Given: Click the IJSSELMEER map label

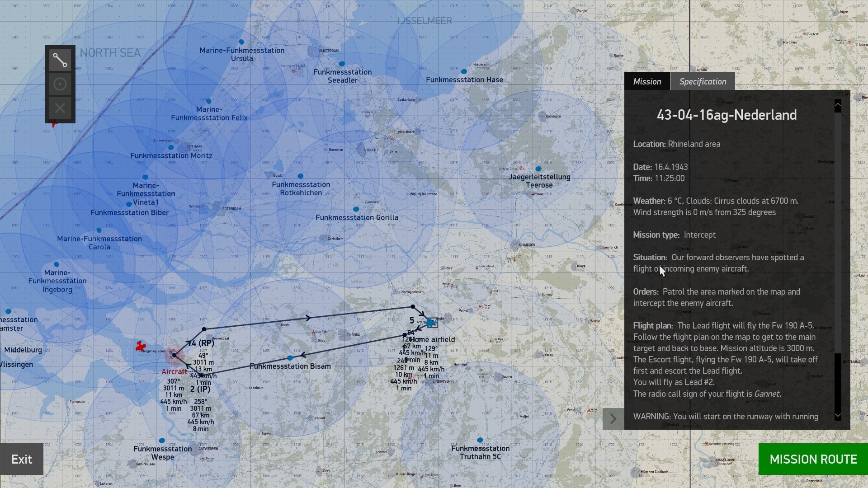Looking at the screenshot, I should click(425, 21).
